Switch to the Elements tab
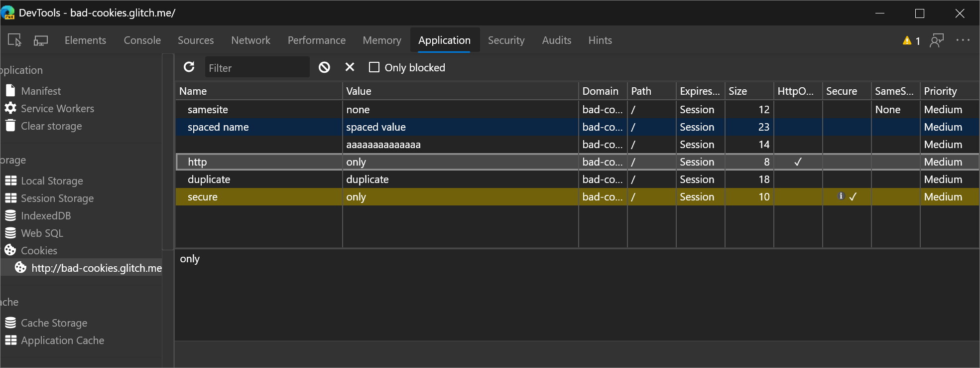The image size is (980, 368). point(85,40)
